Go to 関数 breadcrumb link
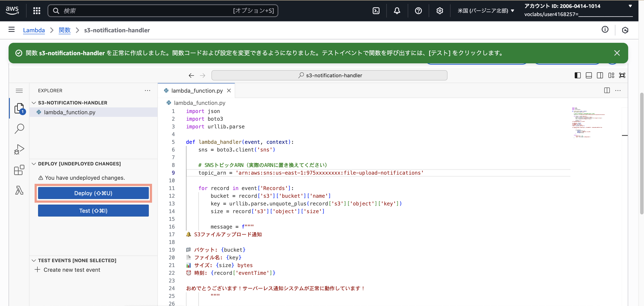 point(65,30)
